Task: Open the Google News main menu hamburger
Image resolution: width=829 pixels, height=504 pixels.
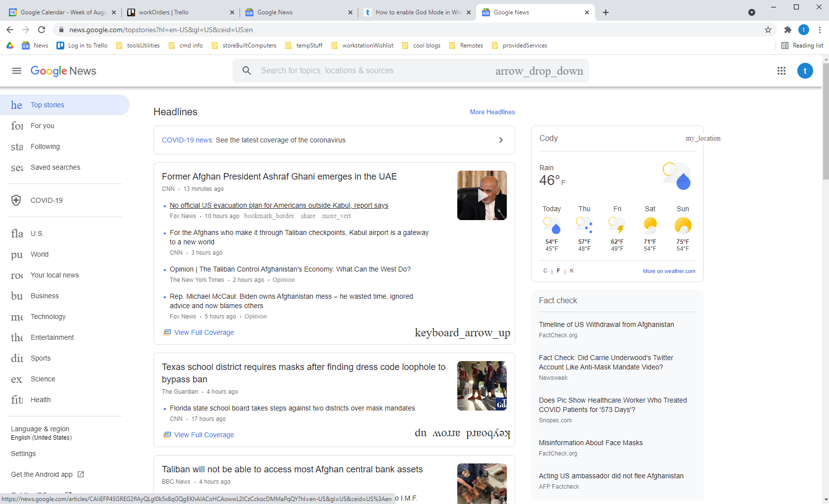Action: 17,71
